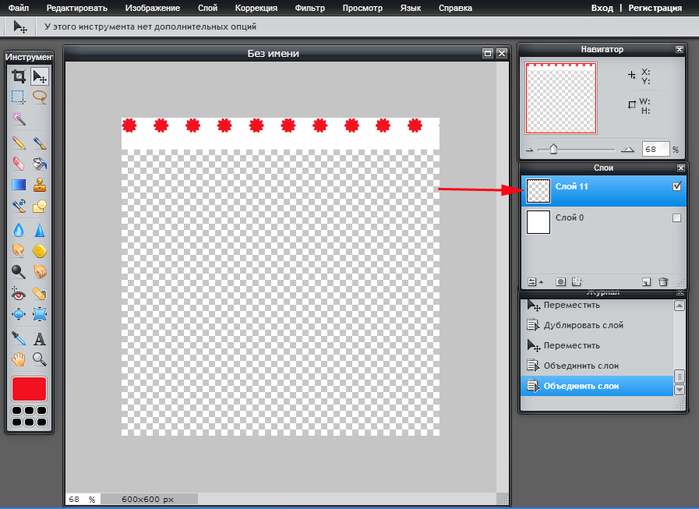The image size is (699, 509).
Task: Click the delete layer trash icon
Action: [663, 282]
